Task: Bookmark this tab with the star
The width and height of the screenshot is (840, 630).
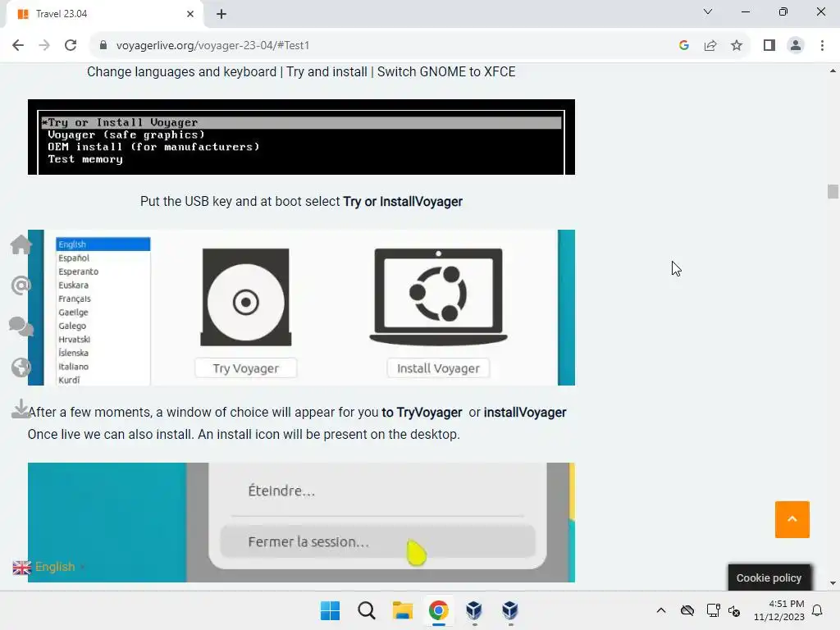Action: (737, 45)
